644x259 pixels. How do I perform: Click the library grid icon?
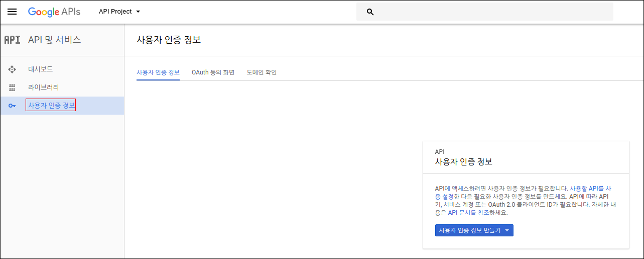click(13, 88)
